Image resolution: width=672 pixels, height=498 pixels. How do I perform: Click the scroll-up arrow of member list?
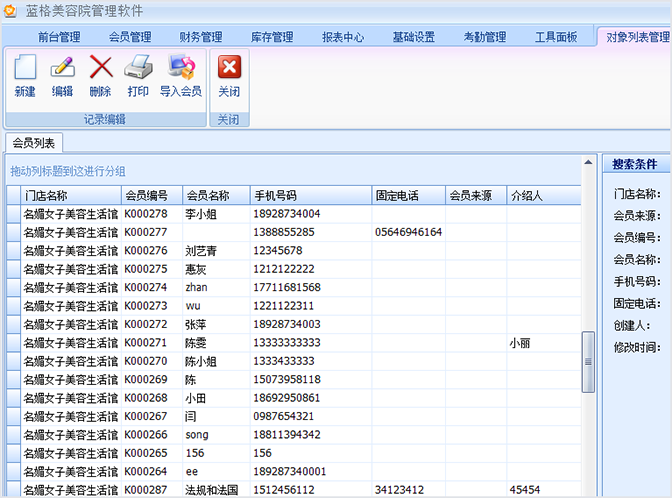[x=589, y=165]
